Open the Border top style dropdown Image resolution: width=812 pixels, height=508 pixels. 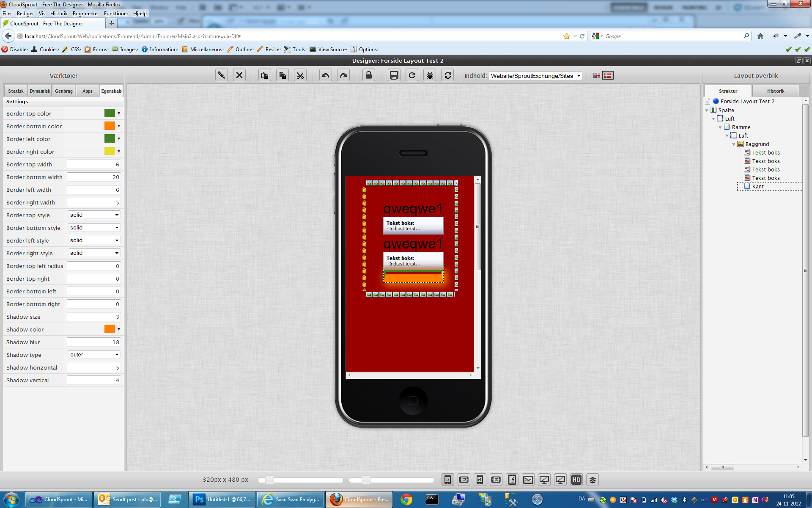(94, 215)
